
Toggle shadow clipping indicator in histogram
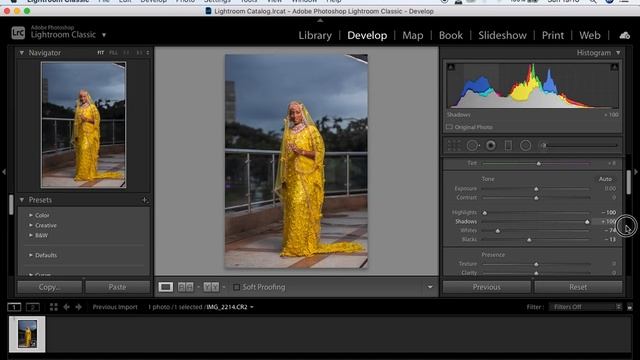(451, 67)
